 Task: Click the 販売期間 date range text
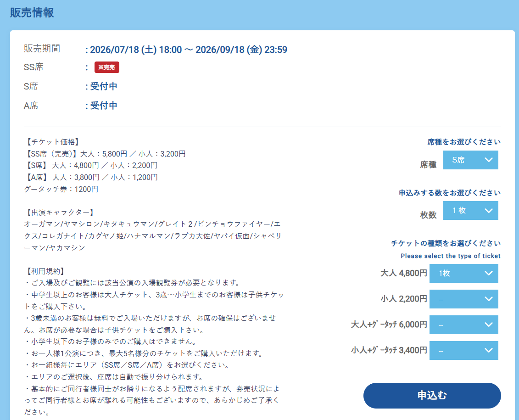(x=189, y=50)
